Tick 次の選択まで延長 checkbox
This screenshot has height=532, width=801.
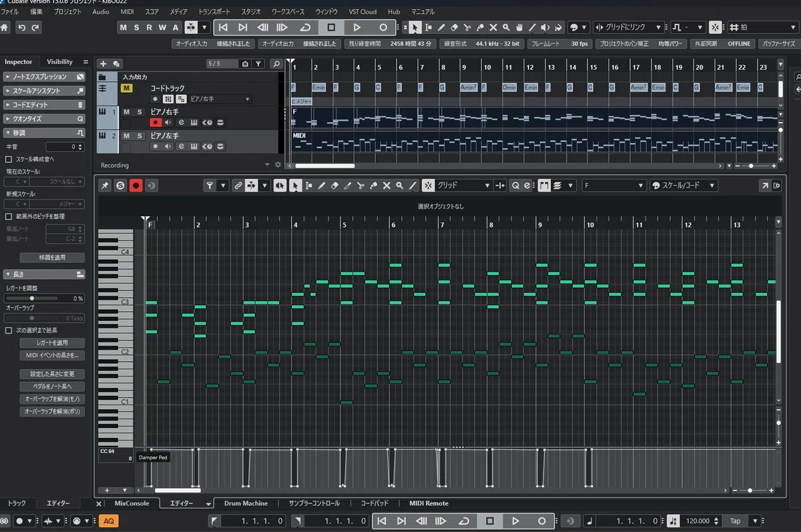tap(9, 330)
